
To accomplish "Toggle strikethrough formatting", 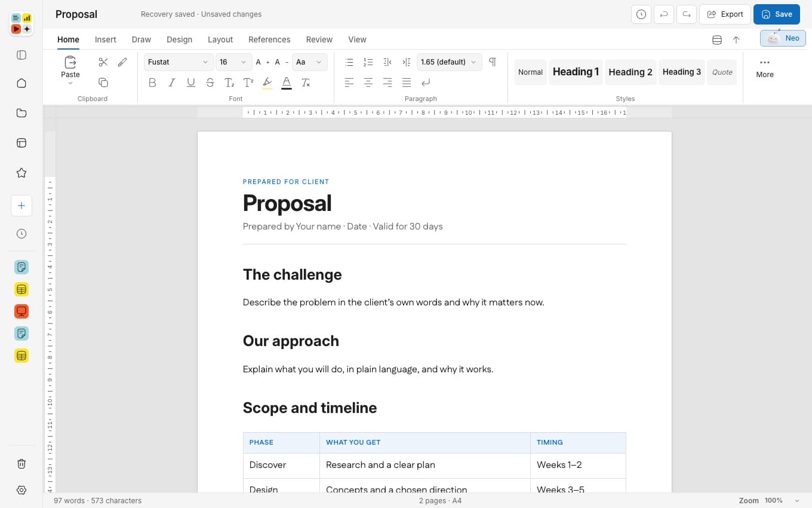I will pyautogui.click(x=210, y=82).
